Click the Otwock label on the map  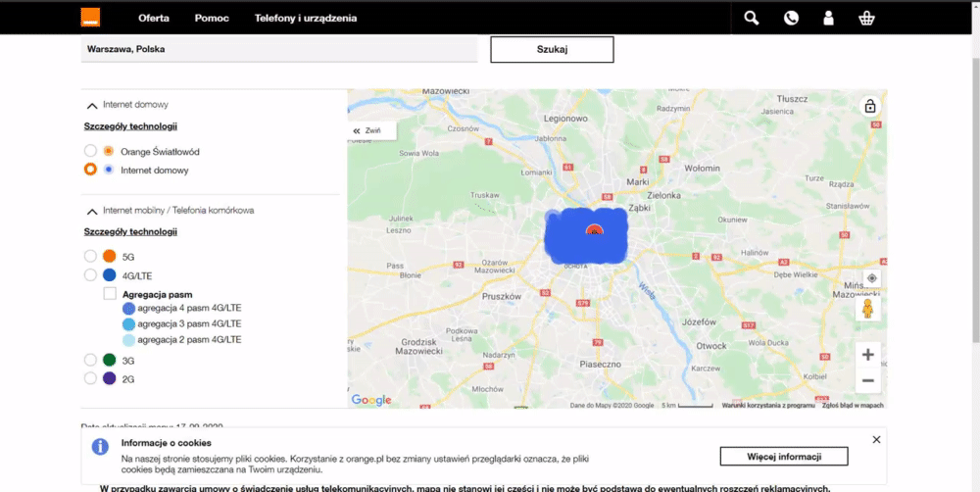click(x=711, y=346)
